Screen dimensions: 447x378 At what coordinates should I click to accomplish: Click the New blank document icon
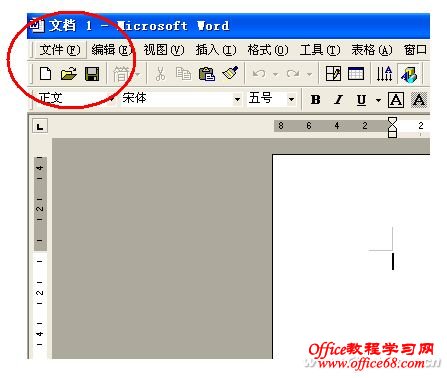(x=45, y=73)
